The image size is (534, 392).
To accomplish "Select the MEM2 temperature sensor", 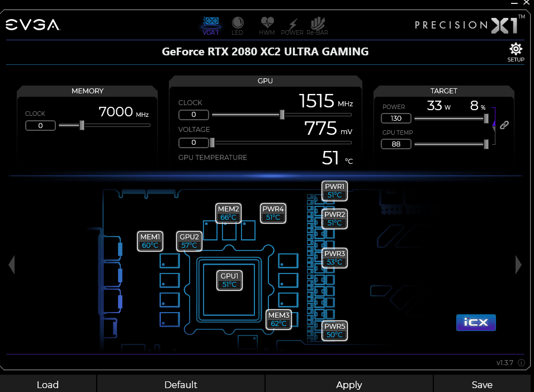I will [x=228, y=213].
